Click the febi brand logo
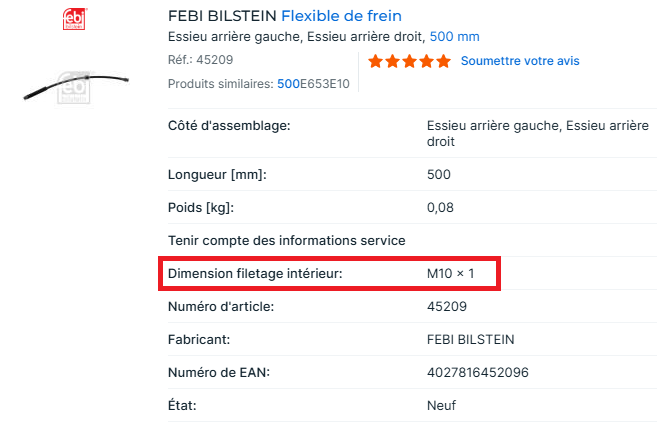Screen dimensions: 658x423 (x=73, y=18)
